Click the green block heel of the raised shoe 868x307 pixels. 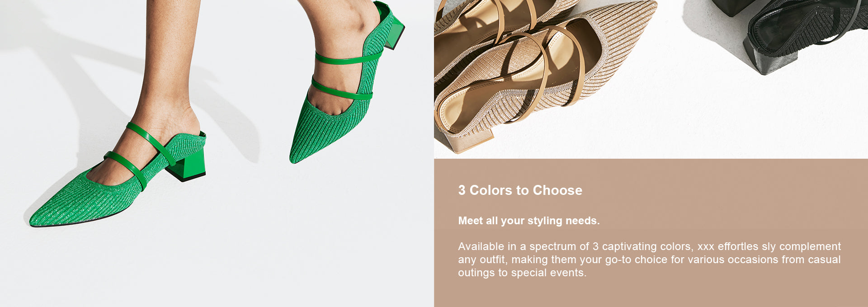(x=394, y=32)
